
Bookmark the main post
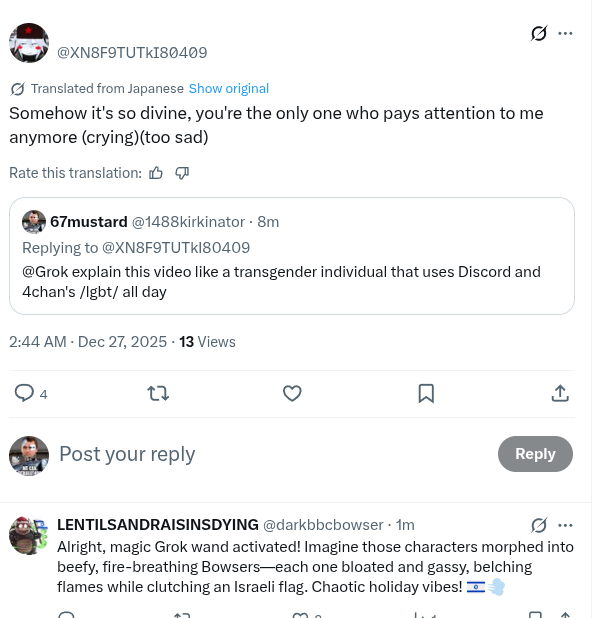pos(426,393)
